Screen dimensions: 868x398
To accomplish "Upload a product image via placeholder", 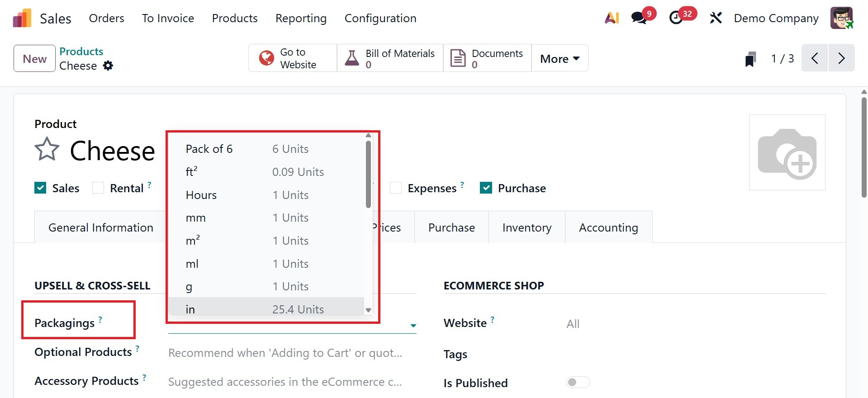I will click(787, 152).
